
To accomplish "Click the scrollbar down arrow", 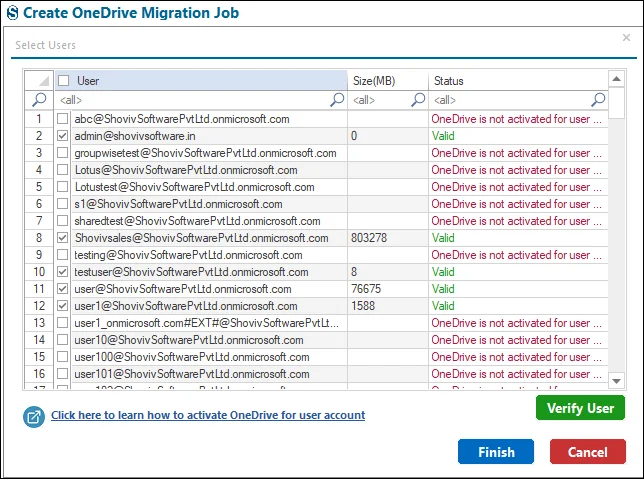I will pos(616,381).
